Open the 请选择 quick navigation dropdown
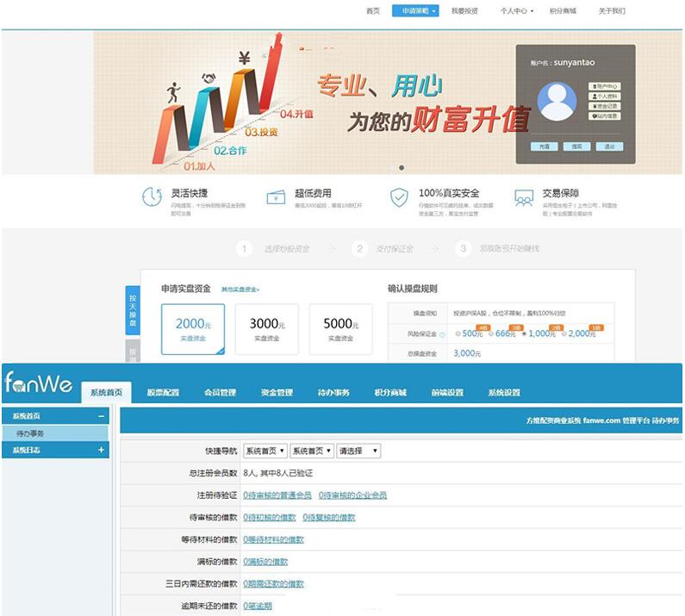This screenshot has width=685, height=616. coord(358,451)
